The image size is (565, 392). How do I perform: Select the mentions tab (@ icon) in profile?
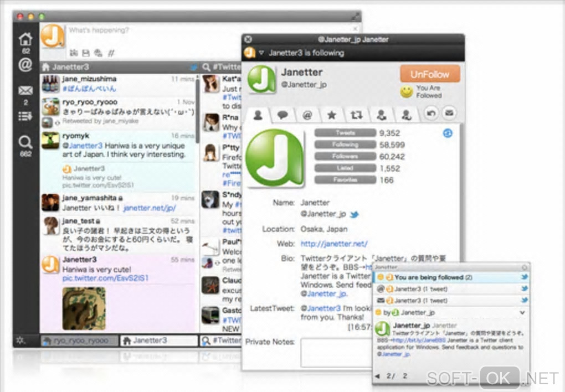click(307, 115)
